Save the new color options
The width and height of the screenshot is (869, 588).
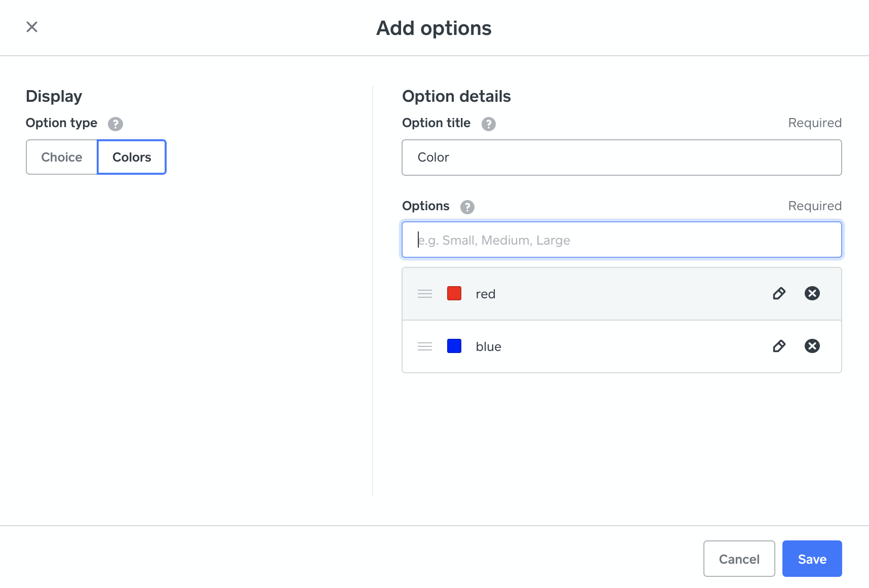coord(811,559)
